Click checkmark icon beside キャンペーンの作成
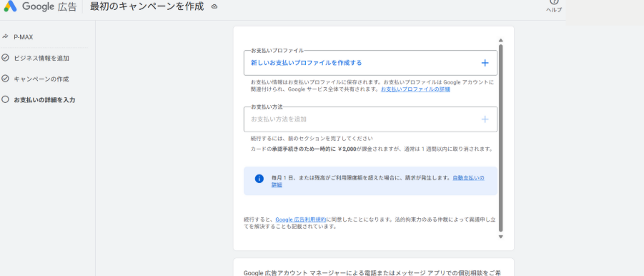 click(5, 79)
